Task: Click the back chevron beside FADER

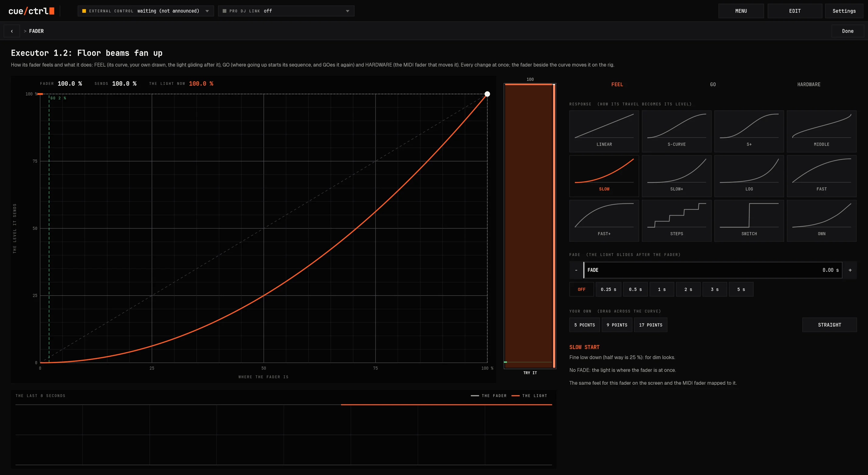Action: [12, 31]
